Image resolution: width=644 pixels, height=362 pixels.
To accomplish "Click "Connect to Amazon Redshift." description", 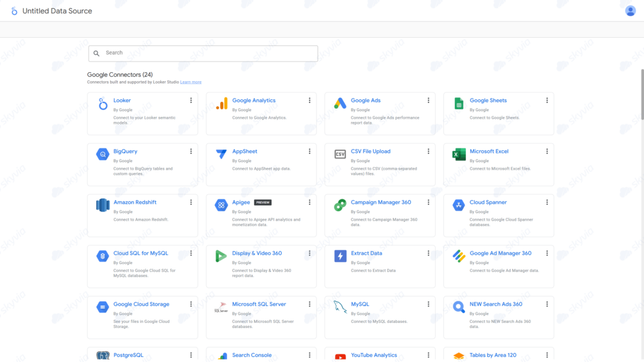I will (140, 219).
